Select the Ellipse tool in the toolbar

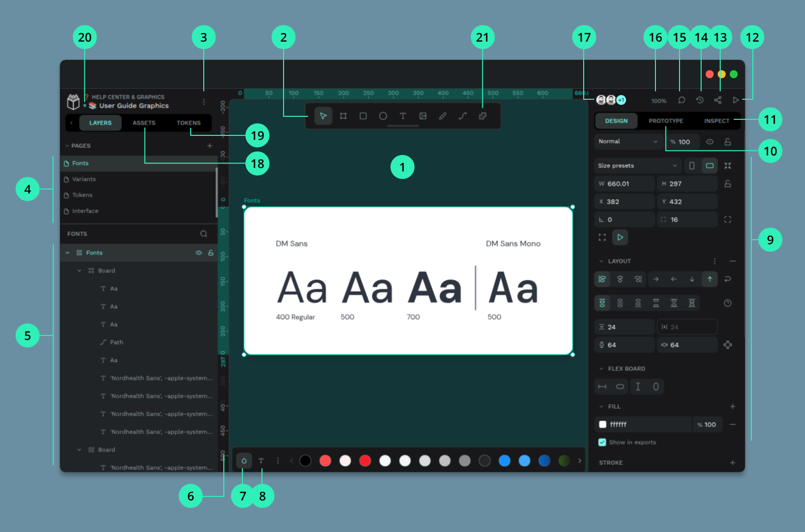383,116
